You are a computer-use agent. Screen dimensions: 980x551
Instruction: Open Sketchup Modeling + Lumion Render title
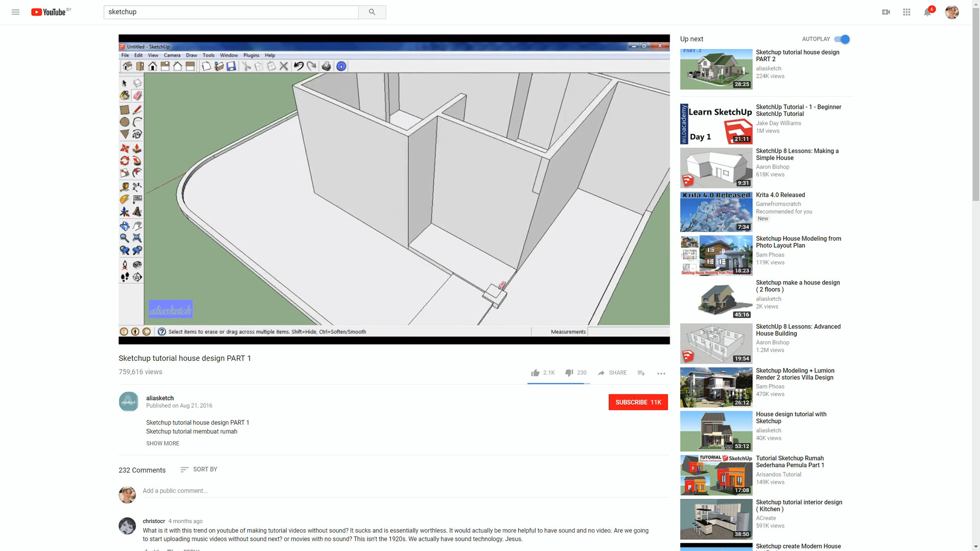[795, 374]
